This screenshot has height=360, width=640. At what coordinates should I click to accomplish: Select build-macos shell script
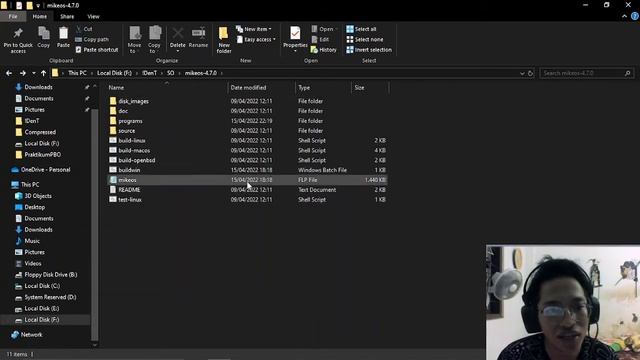pyautogui.click(x=247, y=150)
